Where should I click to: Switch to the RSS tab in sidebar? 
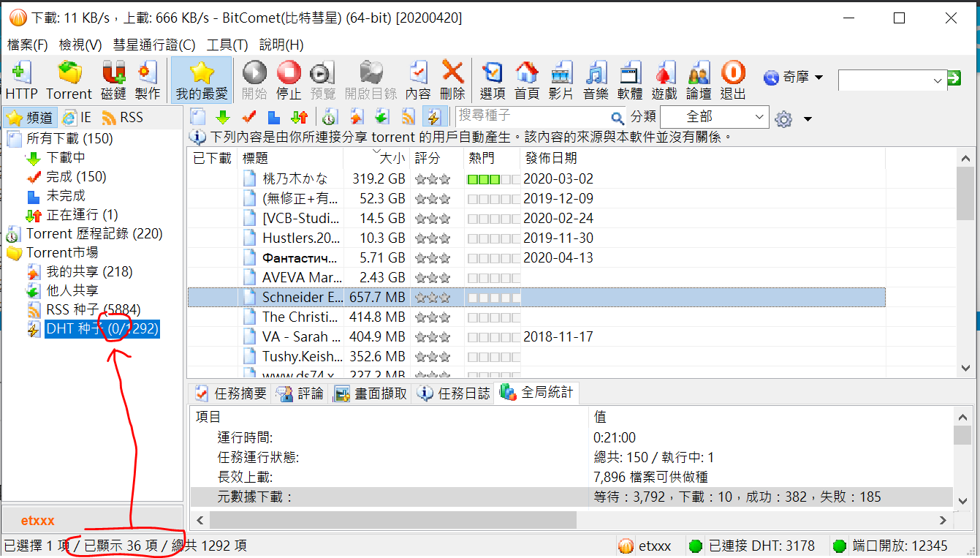pos(123,117)
